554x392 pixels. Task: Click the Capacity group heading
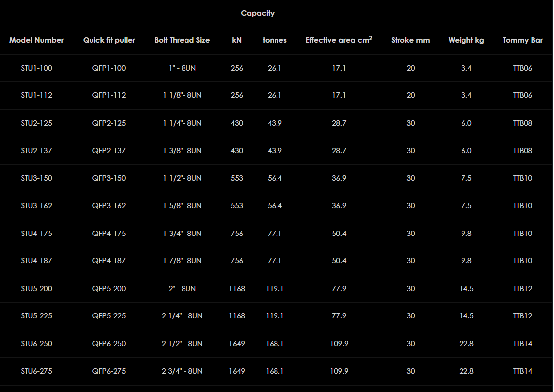coord(258,13)
